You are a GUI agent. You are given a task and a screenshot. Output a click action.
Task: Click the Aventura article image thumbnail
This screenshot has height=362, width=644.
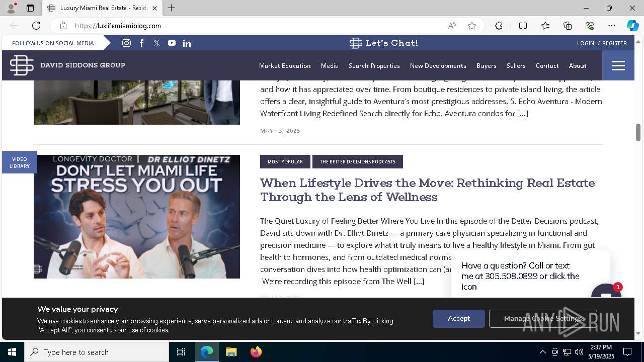[137, 103]
